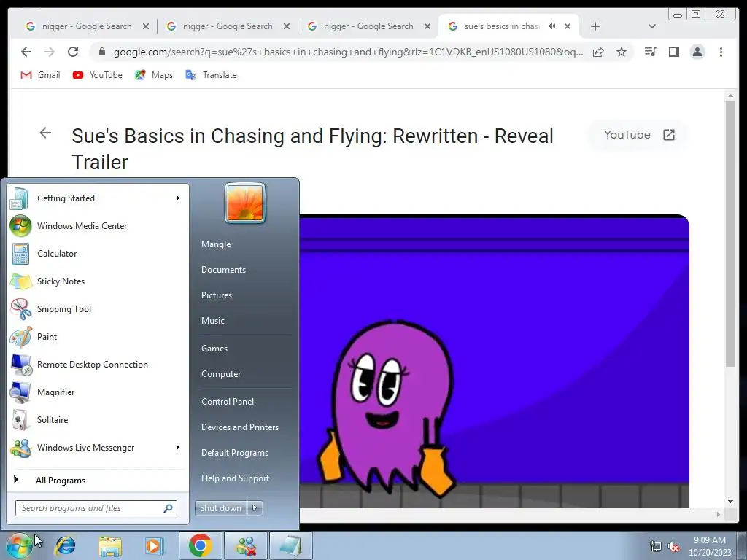Screen dimensions: 747x560
Task: Open Devices and Printers
Action: pos(239,427)
